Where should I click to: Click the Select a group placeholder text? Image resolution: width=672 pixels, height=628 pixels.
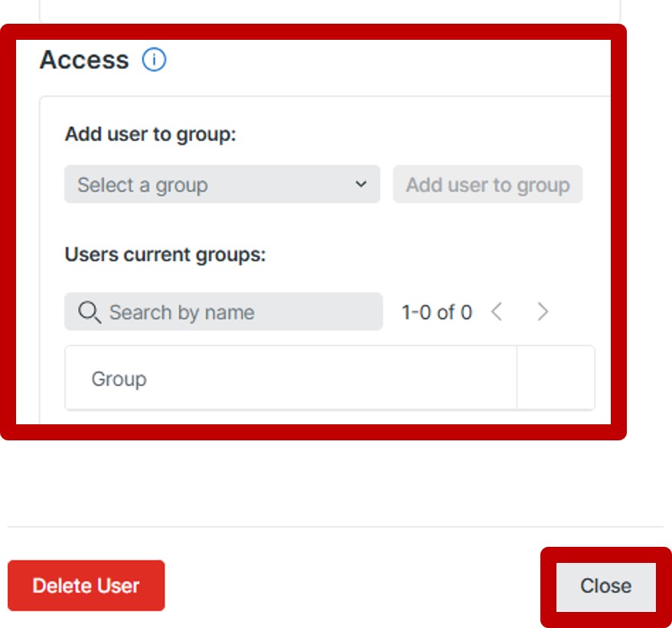142,185
